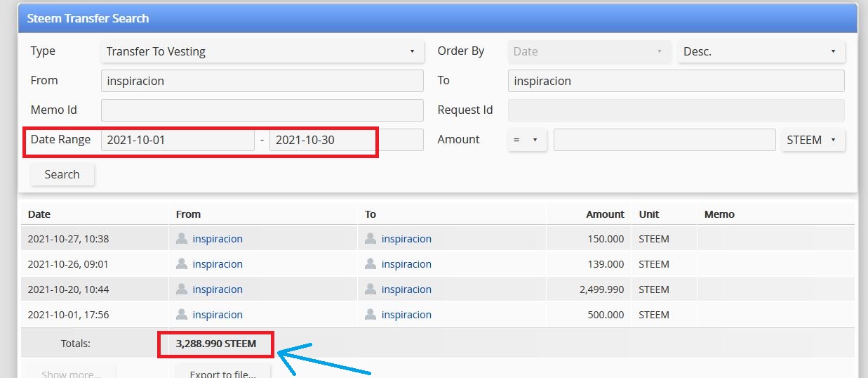868x378 pixels.
Task: Open To inspiracion link in 2021-10-20 row
Action: pyautogui.click(x=406, y=289)
